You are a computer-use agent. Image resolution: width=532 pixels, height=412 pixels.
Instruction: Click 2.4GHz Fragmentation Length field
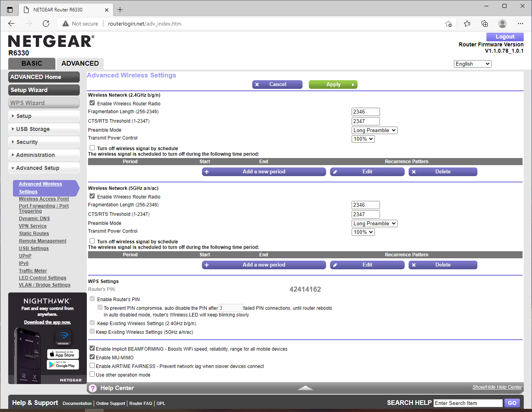(366, 112)
